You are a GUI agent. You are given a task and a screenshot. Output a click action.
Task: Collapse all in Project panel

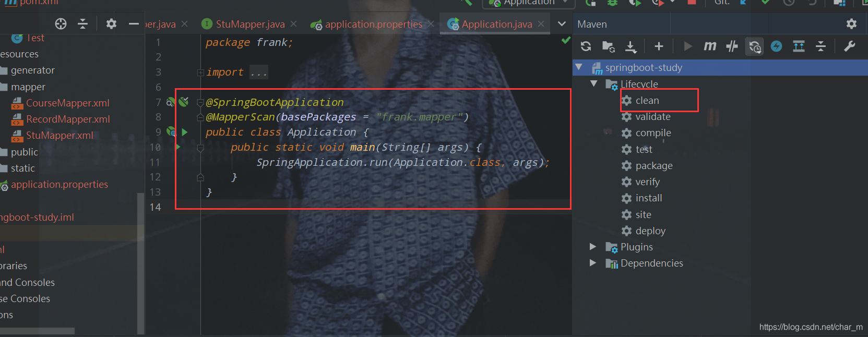click(82, 24)
